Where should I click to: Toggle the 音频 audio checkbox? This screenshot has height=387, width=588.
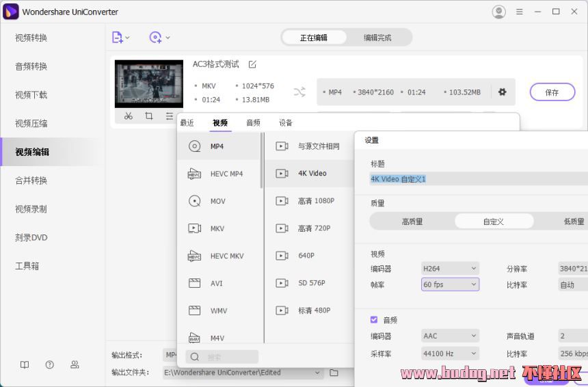[x=374, y=319]
